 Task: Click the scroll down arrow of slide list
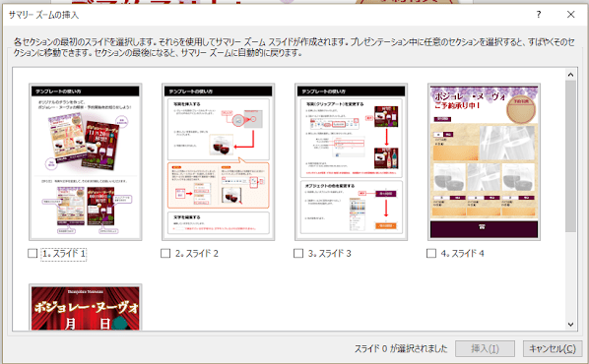tap(570, 325)
